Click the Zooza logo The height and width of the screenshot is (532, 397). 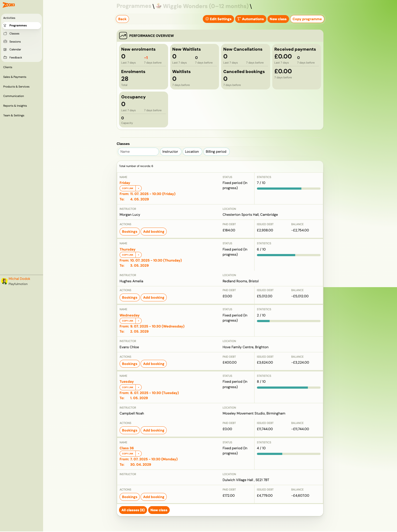(x=9, y=5)
